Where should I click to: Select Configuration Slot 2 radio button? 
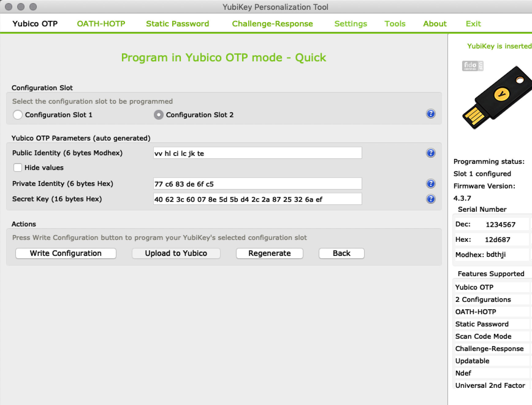(x=158, y=115)
